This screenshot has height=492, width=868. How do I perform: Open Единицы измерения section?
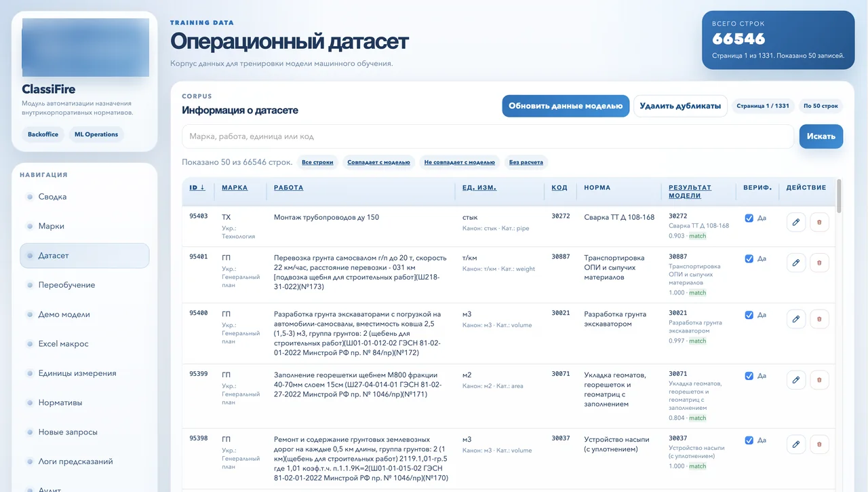(x=84, y=373)
